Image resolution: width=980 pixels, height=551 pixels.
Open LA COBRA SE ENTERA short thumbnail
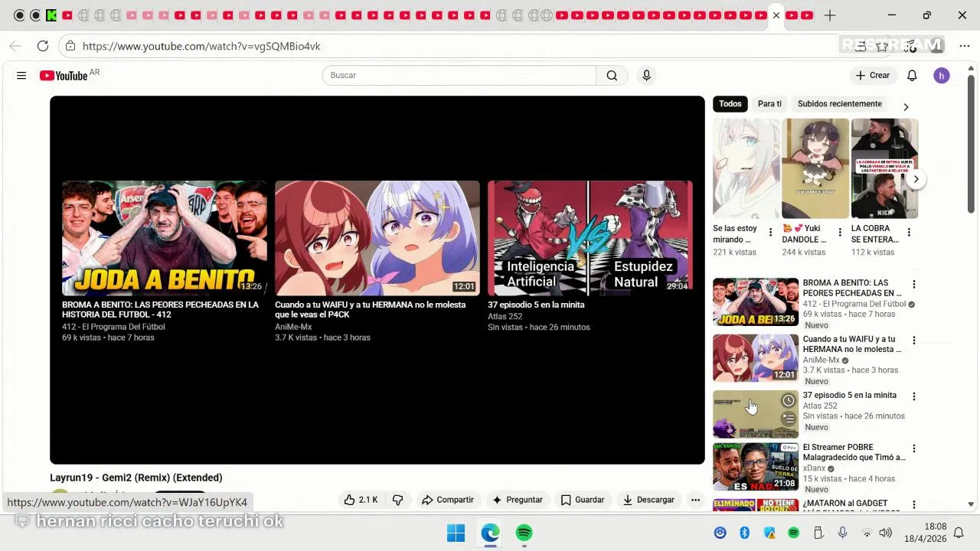tap(884, 168)
